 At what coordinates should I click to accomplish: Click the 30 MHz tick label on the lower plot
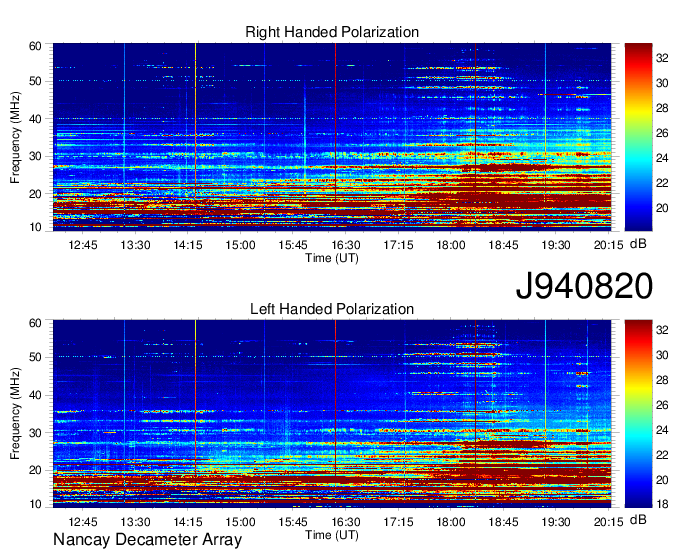pyautogui.click(x=35, y=433)
